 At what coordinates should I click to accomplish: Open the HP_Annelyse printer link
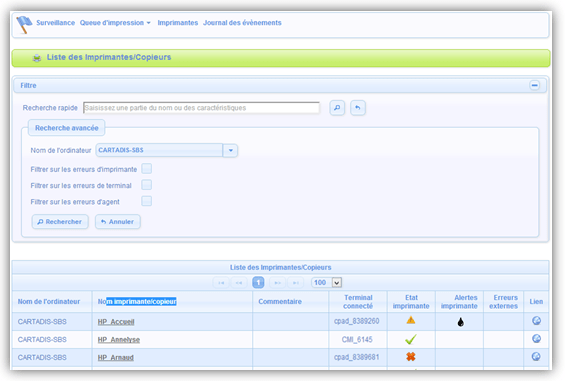point(119,340)
